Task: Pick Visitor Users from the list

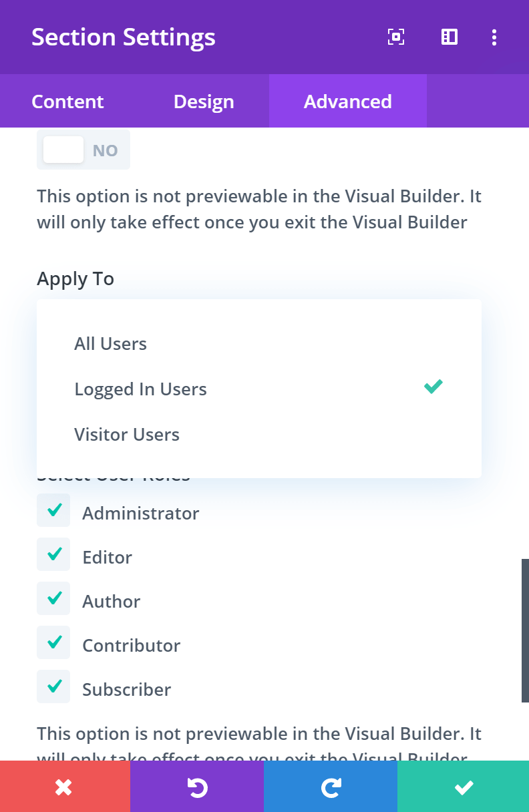Action: tap(259, 435)
